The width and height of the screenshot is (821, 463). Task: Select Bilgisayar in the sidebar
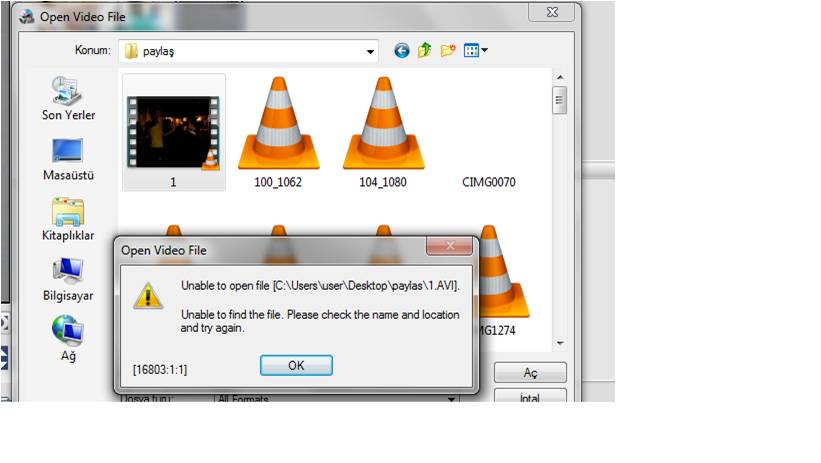tap(68, 280)
